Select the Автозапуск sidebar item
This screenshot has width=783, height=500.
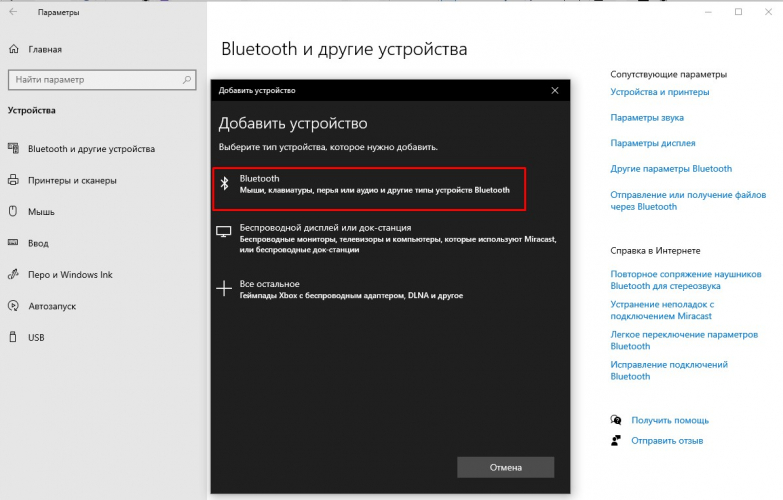[52, 306]
